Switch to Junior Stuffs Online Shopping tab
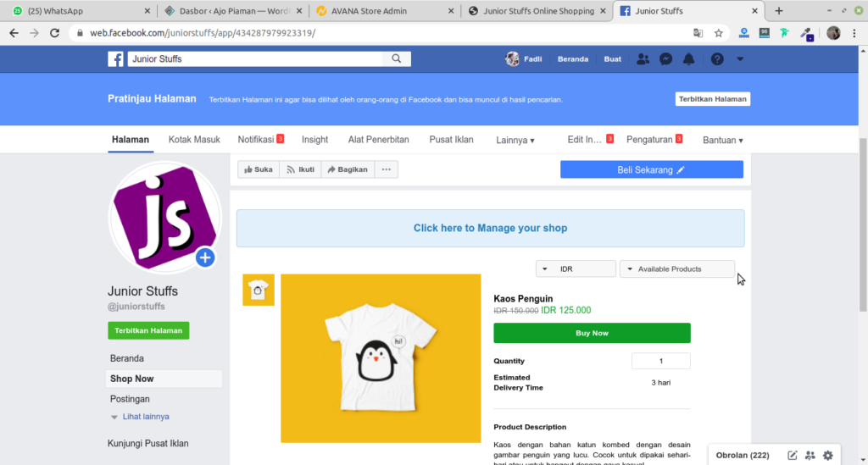This screenshot has height=465, width=868. pyautogui.click(x=537, y=11)
